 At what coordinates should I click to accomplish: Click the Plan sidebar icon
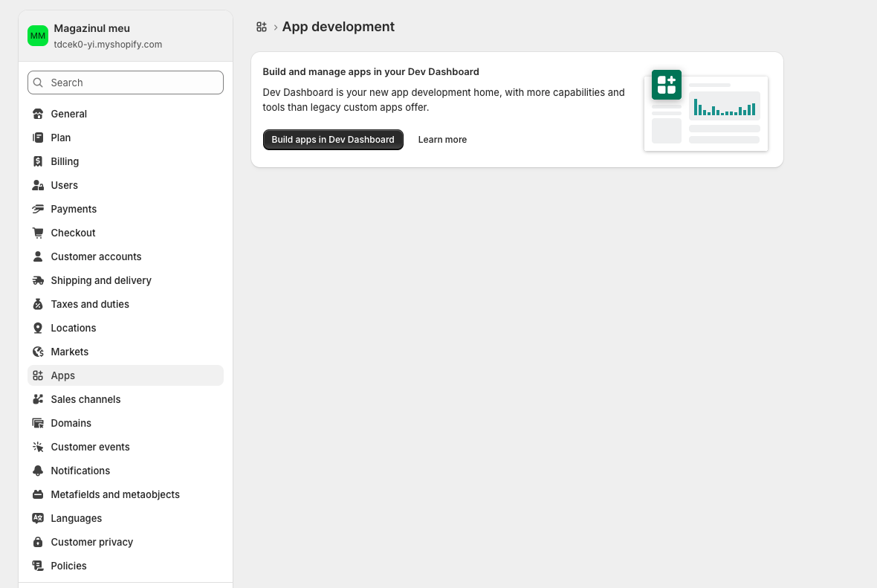point(38,138)
